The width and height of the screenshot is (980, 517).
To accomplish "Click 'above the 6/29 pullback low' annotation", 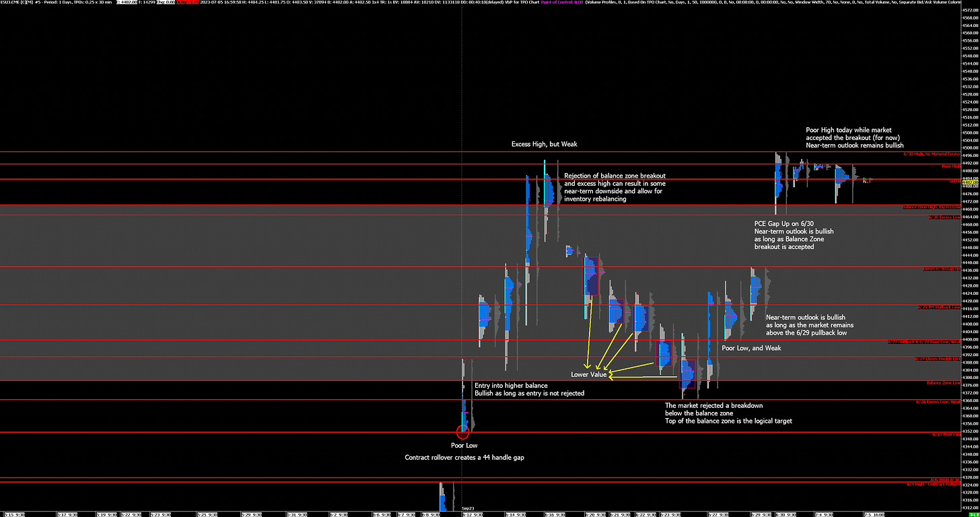I will [x=806, y=333].
